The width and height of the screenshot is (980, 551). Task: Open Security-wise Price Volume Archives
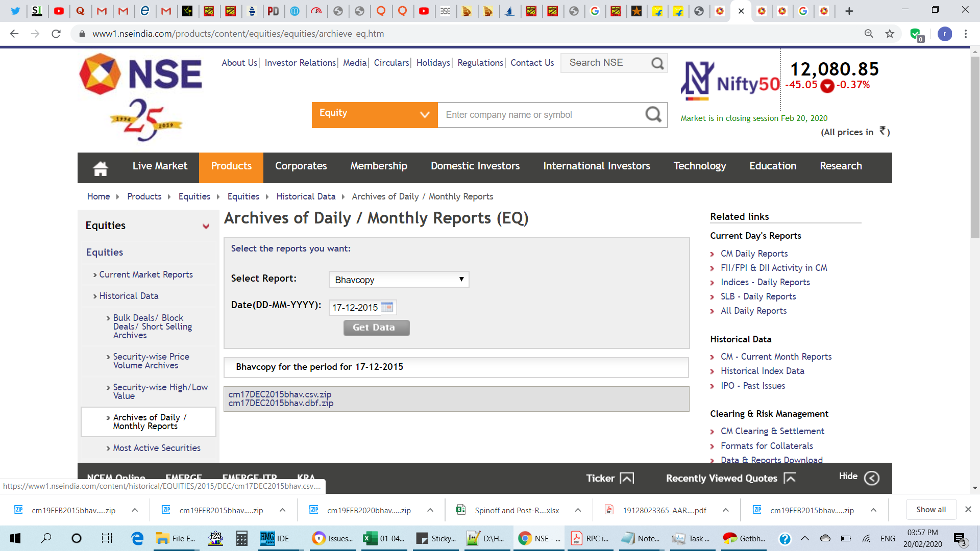pos(151,361)
